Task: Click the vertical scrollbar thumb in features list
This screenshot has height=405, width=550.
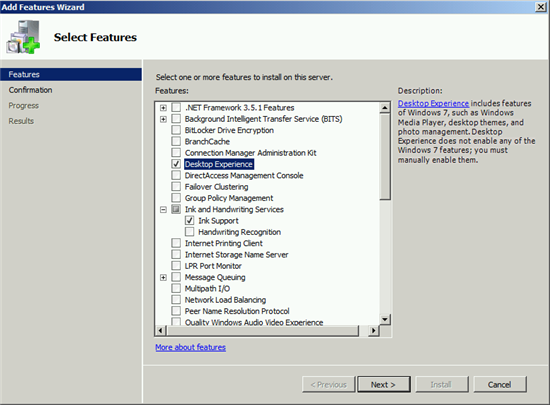Action: coord(385,156)
